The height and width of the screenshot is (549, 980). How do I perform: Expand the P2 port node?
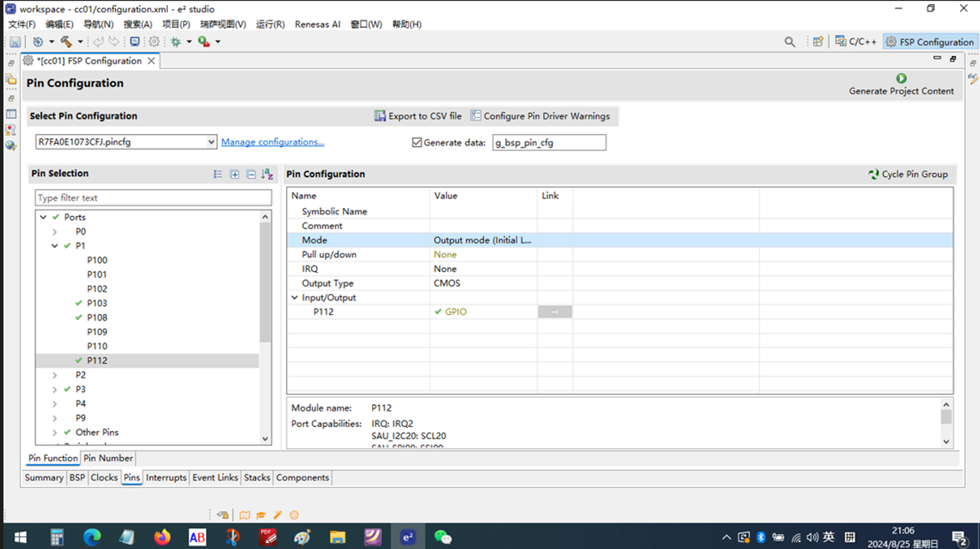pyautogui.click(x=54, y=375)
